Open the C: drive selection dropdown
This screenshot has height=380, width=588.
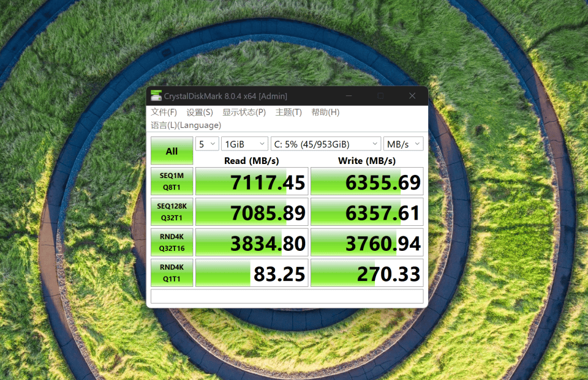coord(326,144)
